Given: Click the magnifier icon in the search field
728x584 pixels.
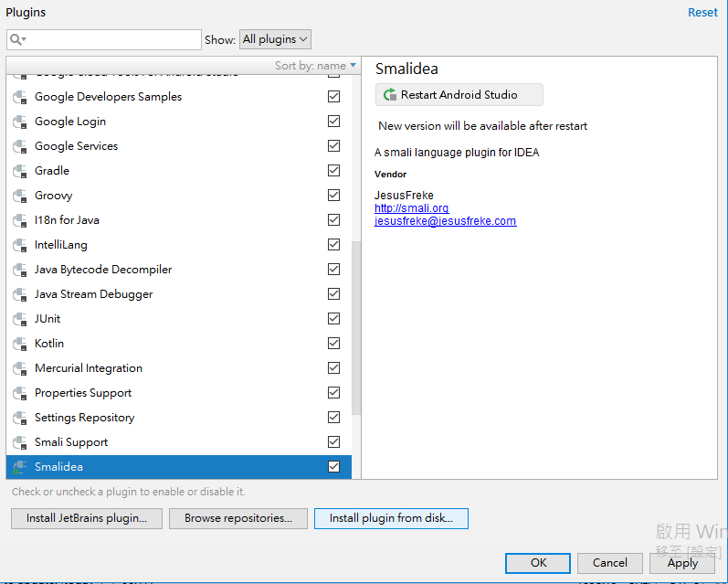Looking at the screenshot, I should coord(17,39).
